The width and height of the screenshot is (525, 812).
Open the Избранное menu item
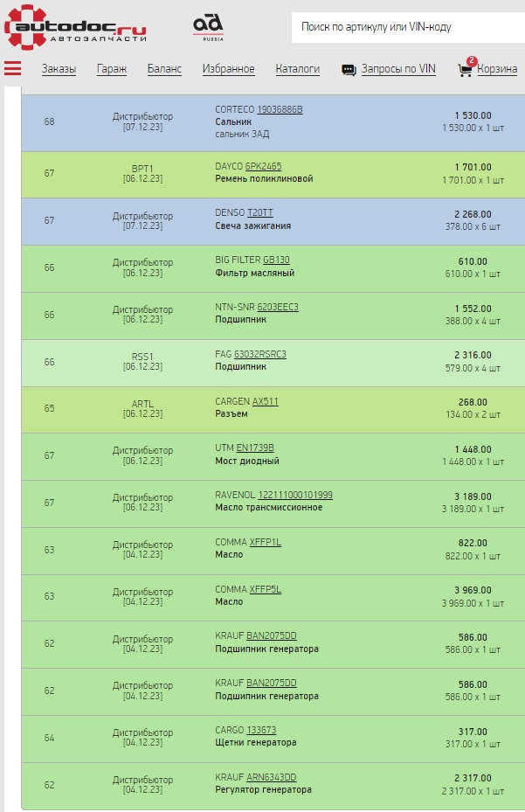pos(228,69)
